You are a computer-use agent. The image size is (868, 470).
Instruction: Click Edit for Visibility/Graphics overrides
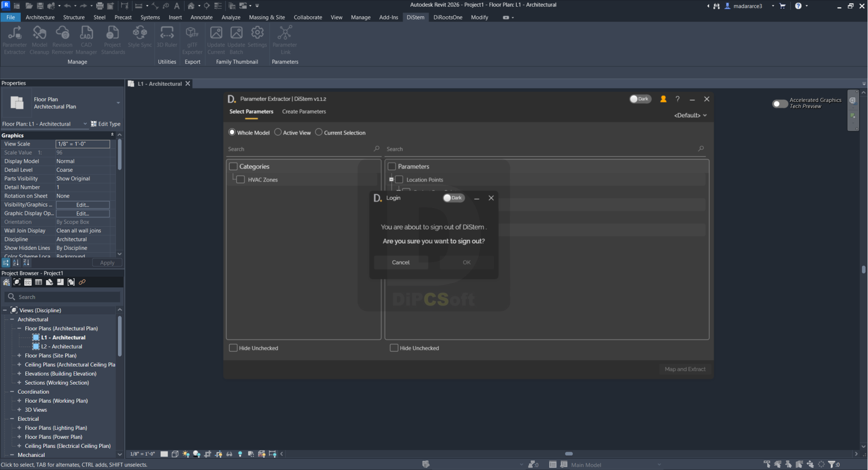coord(83,205)
